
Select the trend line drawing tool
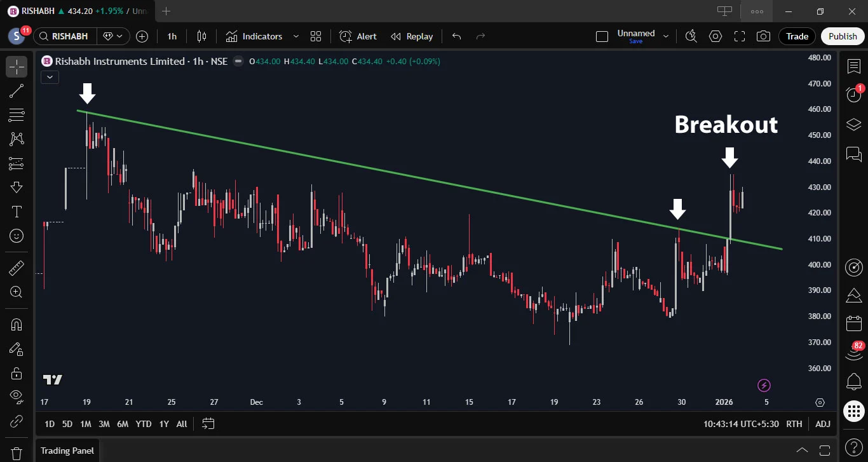tap(17, 91)
